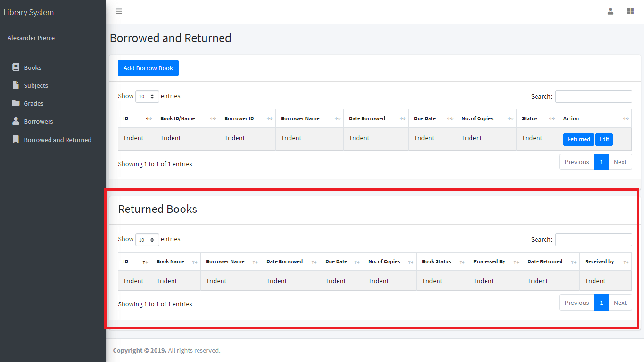
Task: Click the Borrowed and Returned bookmark icon
Action: pyautogui.click(x=15, y=139)
